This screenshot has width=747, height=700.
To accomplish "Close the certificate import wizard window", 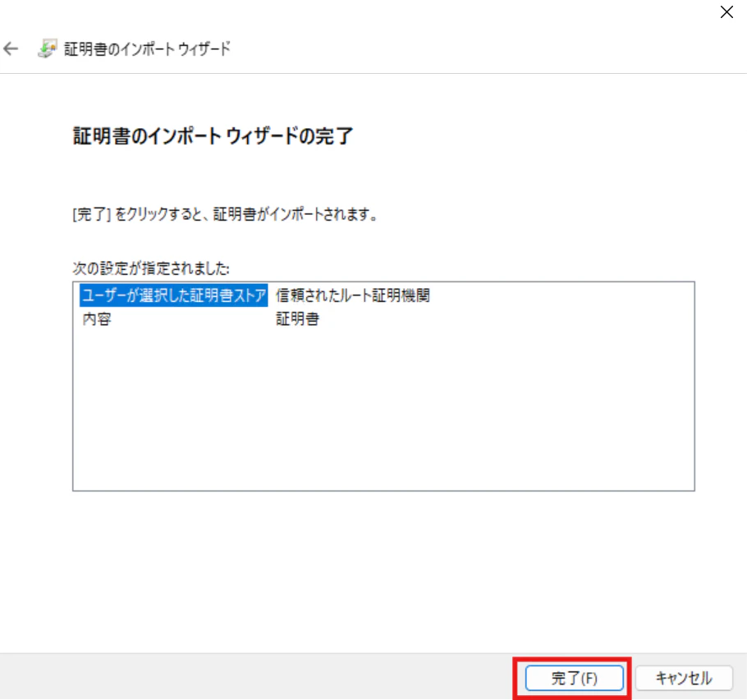I will coord(726,12).
